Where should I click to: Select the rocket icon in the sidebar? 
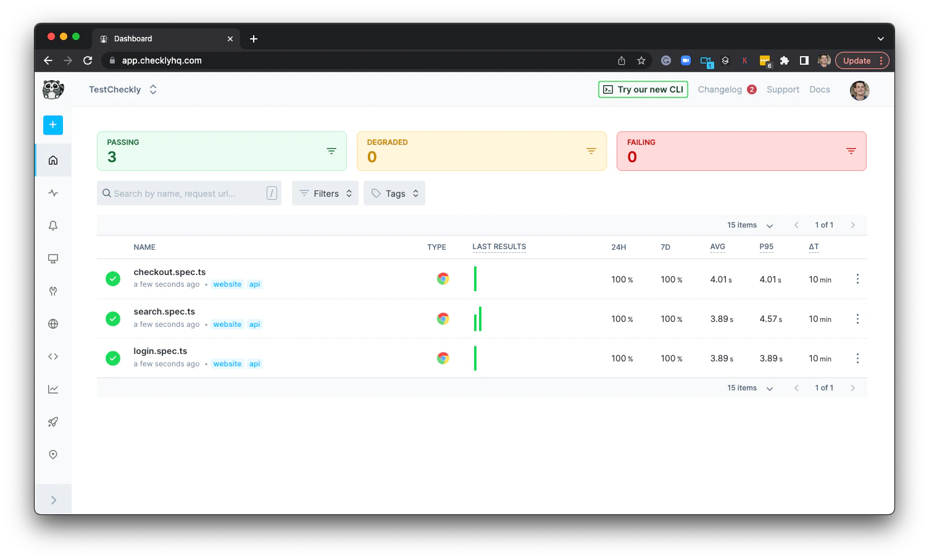[52, 421]
